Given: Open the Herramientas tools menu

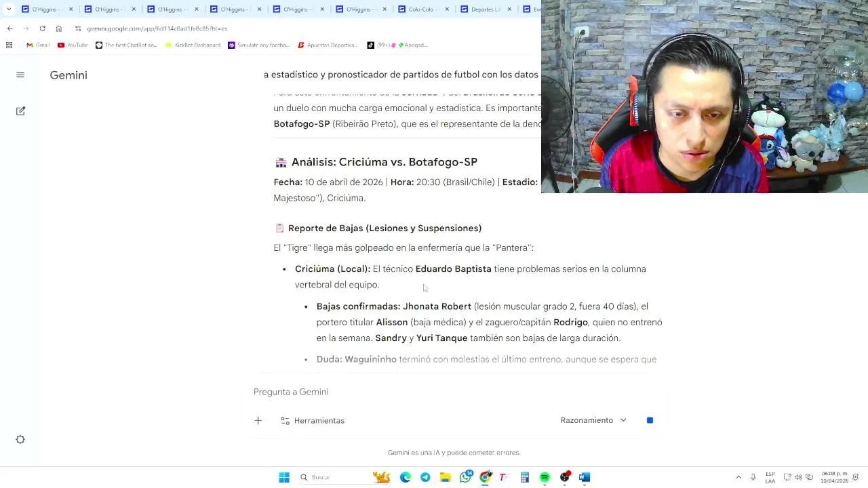Looking at the screenshot, I should [x=313, y=420].
